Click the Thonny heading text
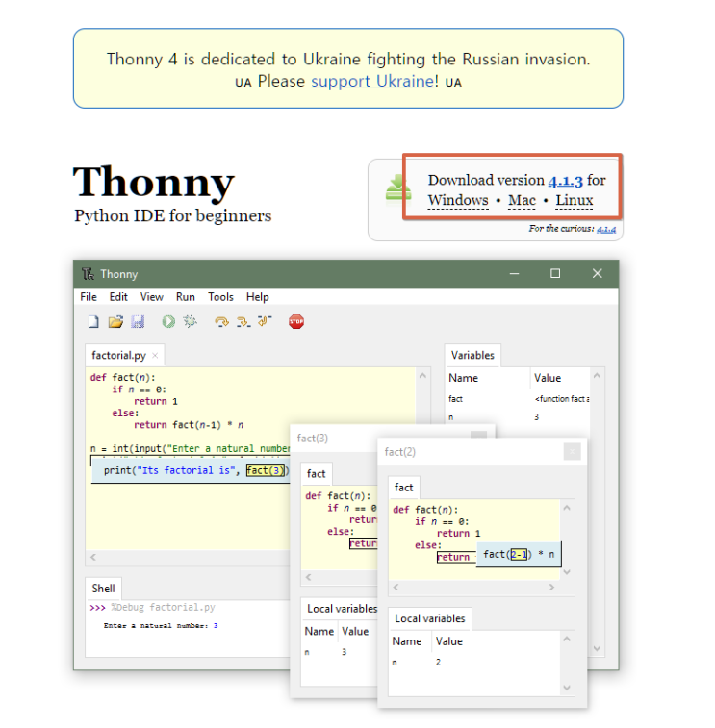Image resolution: width=715 pixels, height=728 pixels. pos(154,182)
